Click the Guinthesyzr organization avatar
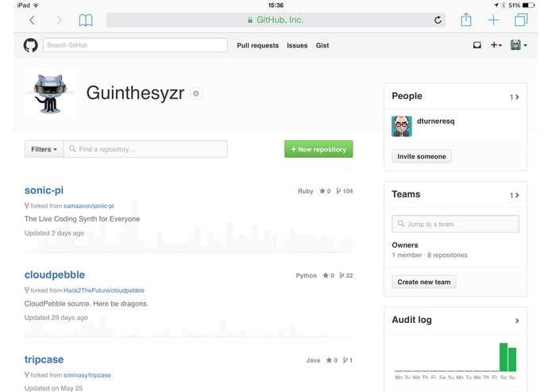This screenshot has width=552, height=392. tap(50, 94)
